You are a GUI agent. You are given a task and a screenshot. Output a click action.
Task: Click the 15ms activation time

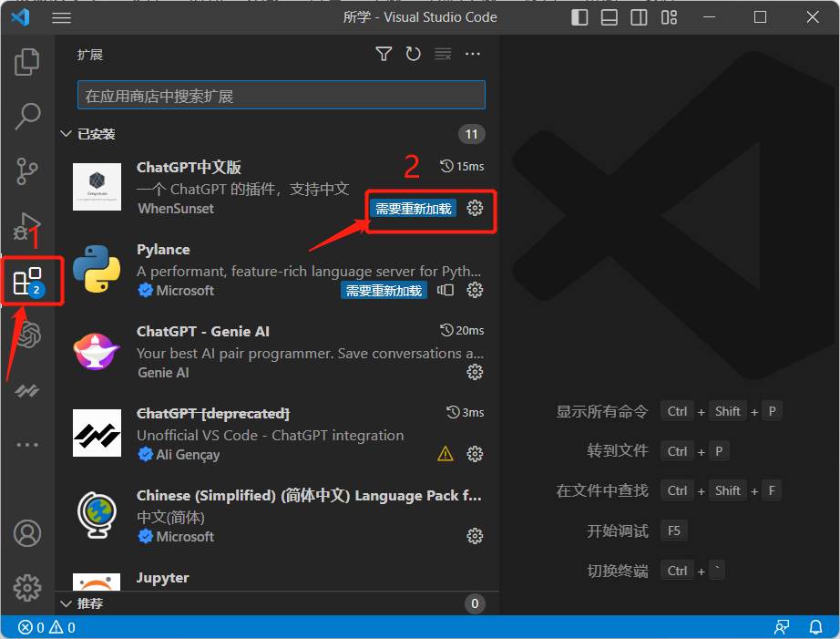[462, 166]
